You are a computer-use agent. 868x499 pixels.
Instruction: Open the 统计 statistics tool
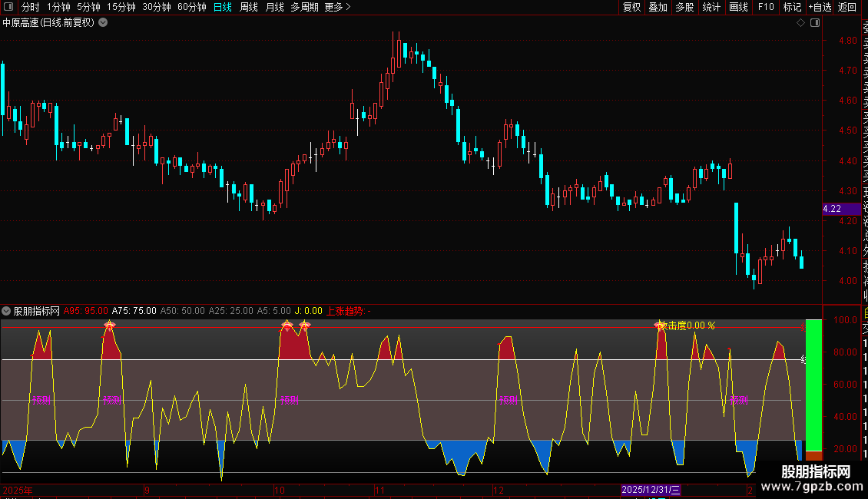point(711,7)
